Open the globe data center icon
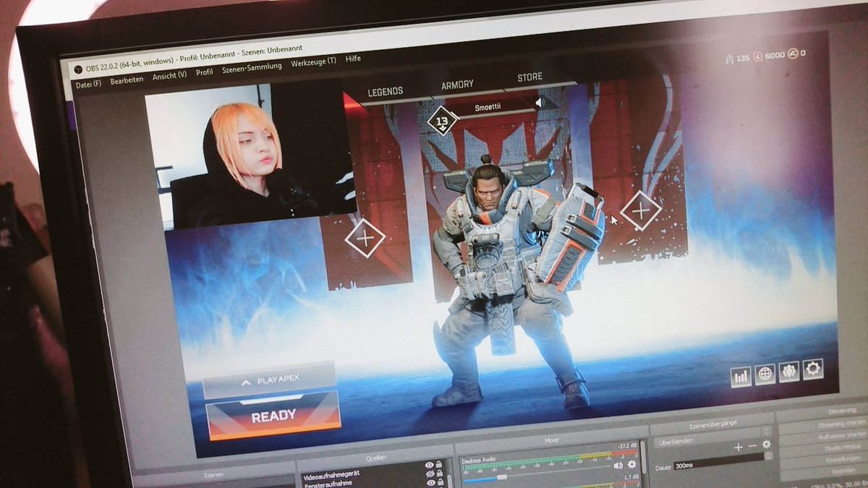868x488 pixels. 765,374
